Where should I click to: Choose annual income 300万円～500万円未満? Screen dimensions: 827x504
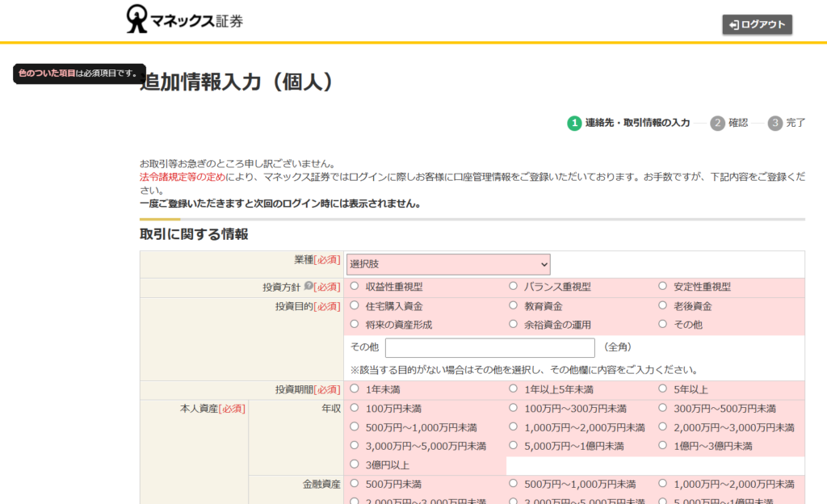tap(663, 409)
